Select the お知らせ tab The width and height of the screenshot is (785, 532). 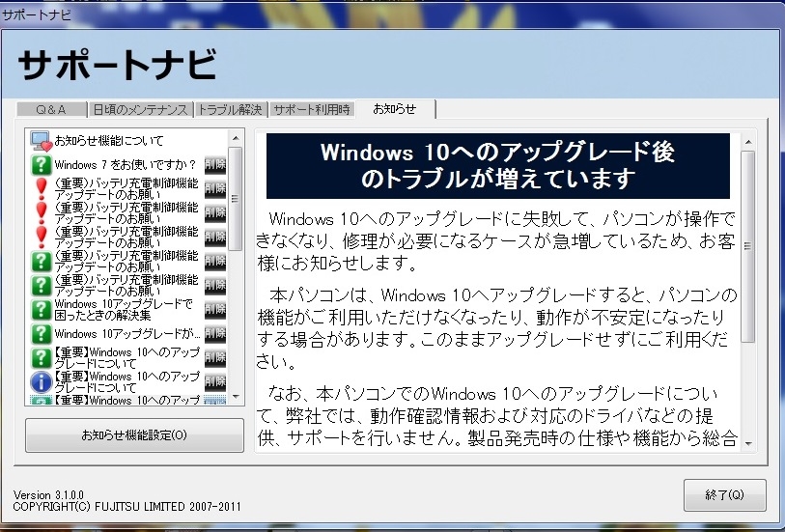[x=395, y=108]
